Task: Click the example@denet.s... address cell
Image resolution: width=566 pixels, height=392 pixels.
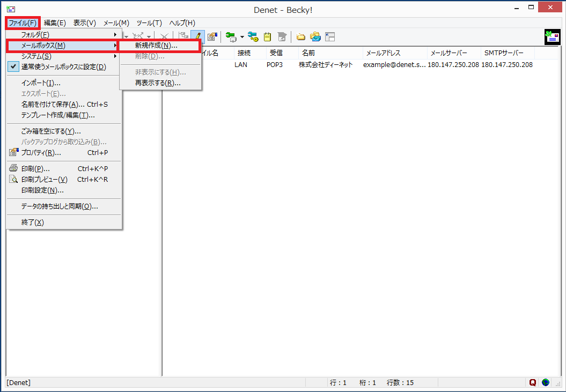Action: (x=394, y=65)
